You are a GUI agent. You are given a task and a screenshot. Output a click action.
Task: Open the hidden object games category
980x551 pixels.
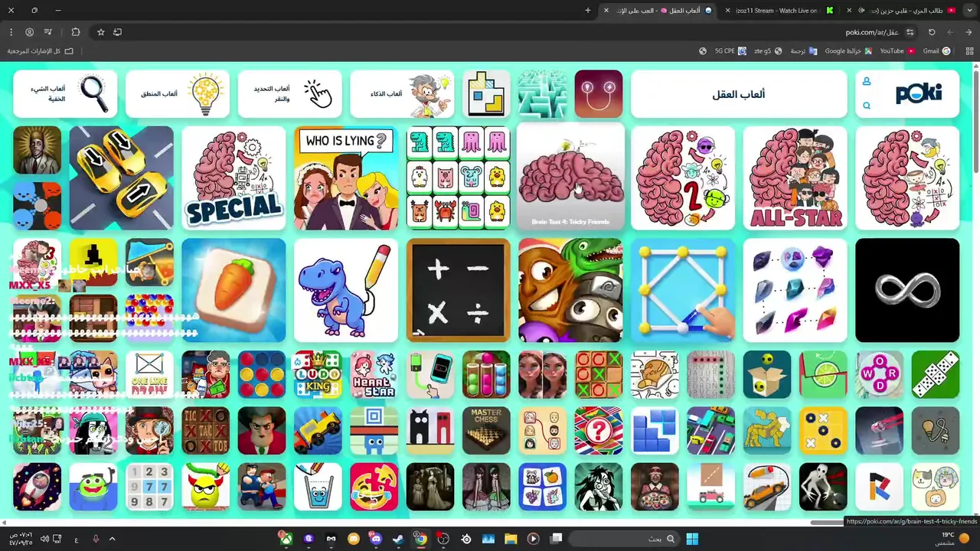[65, 94]
